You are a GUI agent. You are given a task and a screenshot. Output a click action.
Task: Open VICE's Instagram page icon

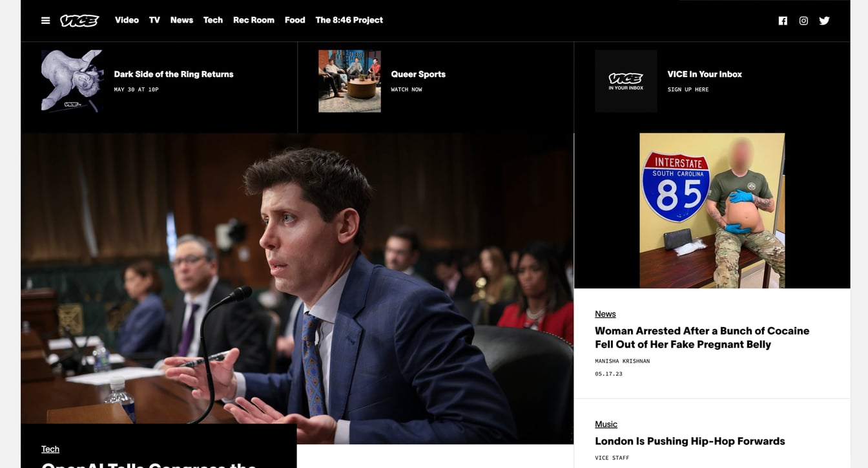click(803, 21)
